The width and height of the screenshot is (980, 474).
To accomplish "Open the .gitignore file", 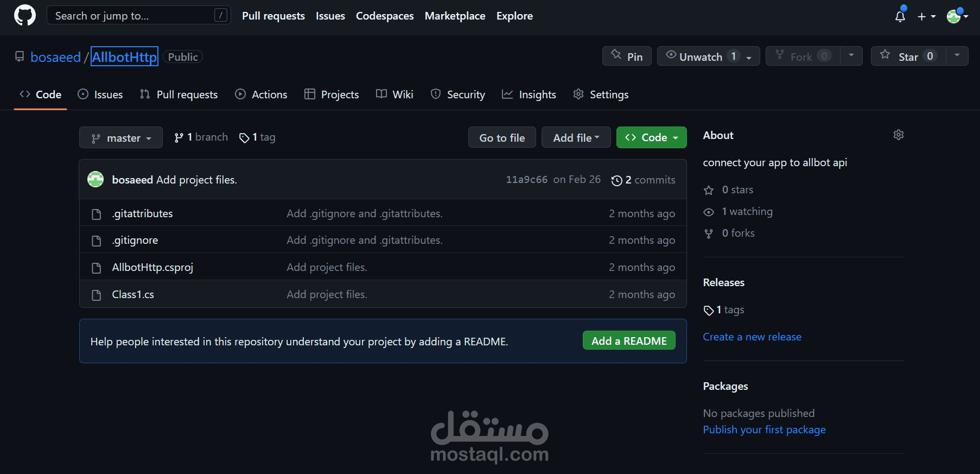I will [x=135, y=240].
